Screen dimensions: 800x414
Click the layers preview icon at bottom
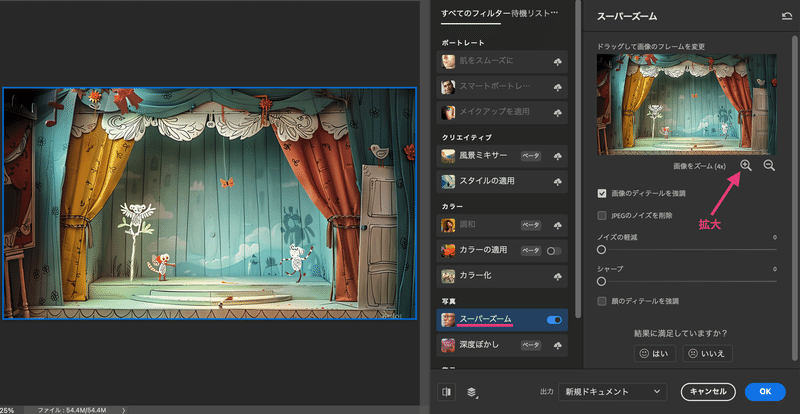pyautogui.click(x=472, y=392)
